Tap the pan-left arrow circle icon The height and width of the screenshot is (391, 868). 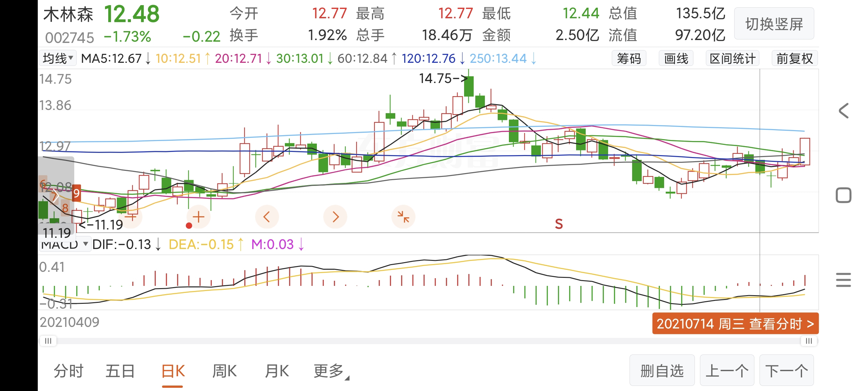pos(267,217)
